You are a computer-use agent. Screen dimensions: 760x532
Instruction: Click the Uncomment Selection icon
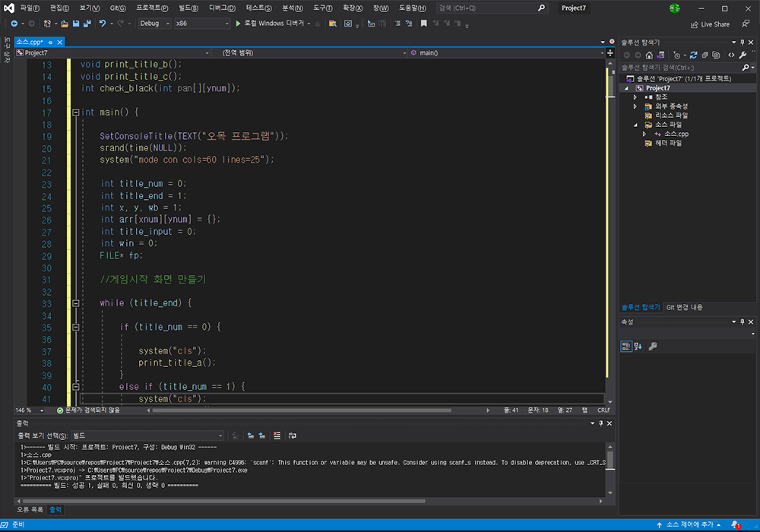409,24
